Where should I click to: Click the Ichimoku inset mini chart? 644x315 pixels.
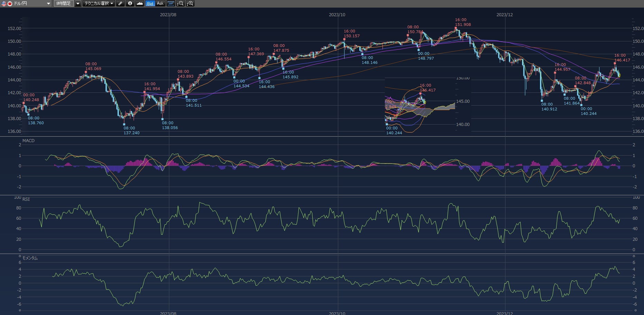tap(420, 105)
